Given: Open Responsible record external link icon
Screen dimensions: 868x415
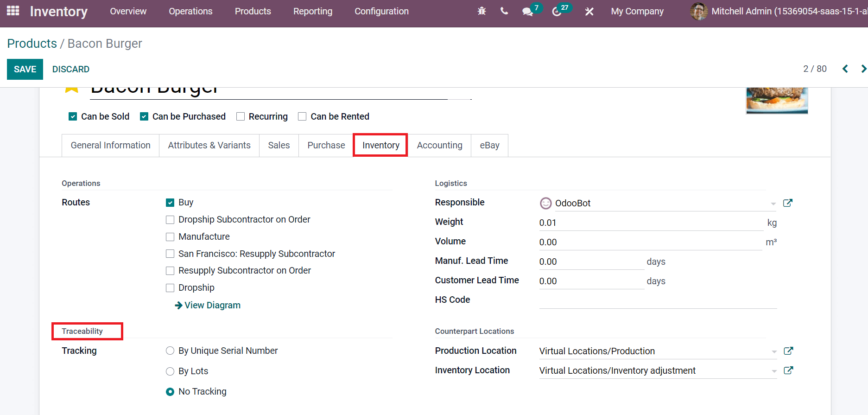Looking at the screenshot, I should point(788,203).
